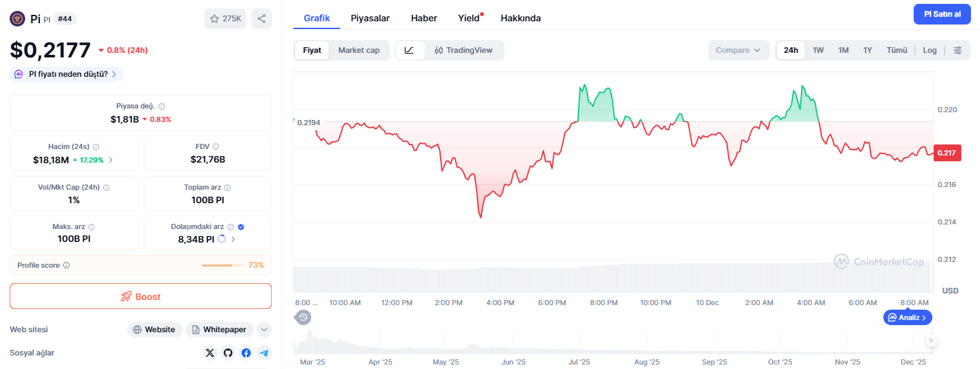980x369 pixels.
Task: Click the $1,81B market cap value
Action: tap(124, 119)
